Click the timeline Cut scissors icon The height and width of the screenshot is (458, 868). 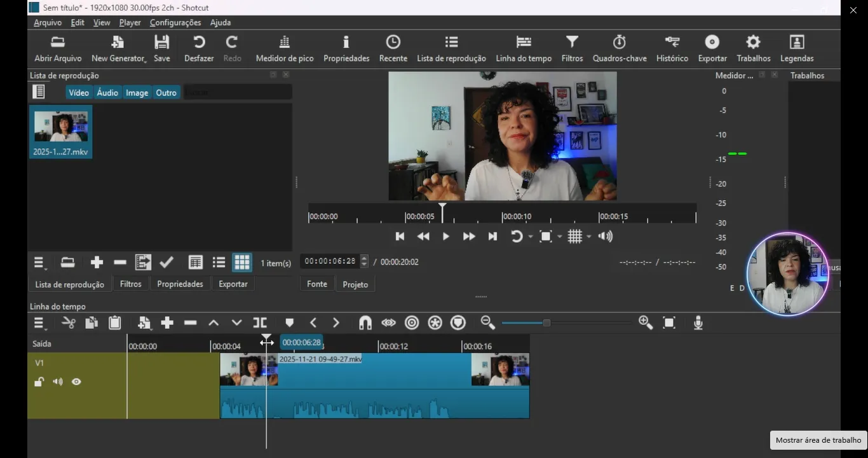pos(69,323)
